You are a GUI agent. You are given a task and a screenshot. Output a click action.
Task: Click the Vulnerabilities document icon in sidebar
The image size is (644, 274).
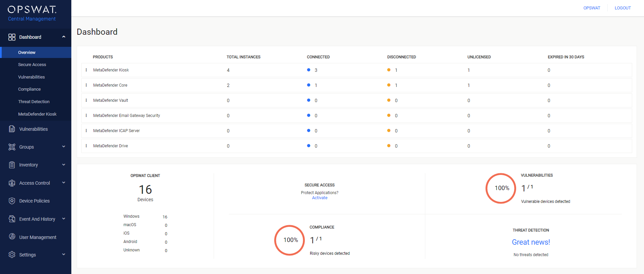[x=12, y=129]
